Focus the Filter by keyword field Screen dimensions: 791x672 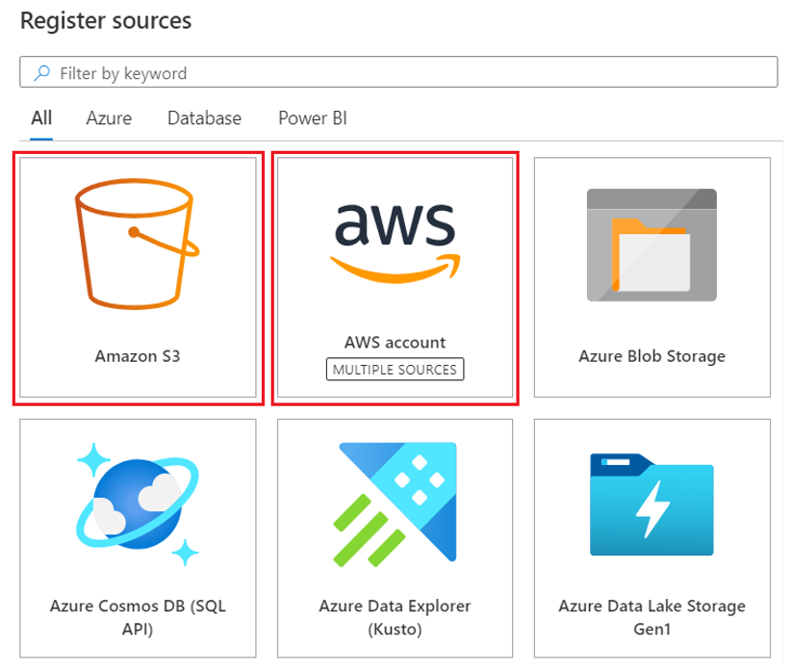click(398, 71)
